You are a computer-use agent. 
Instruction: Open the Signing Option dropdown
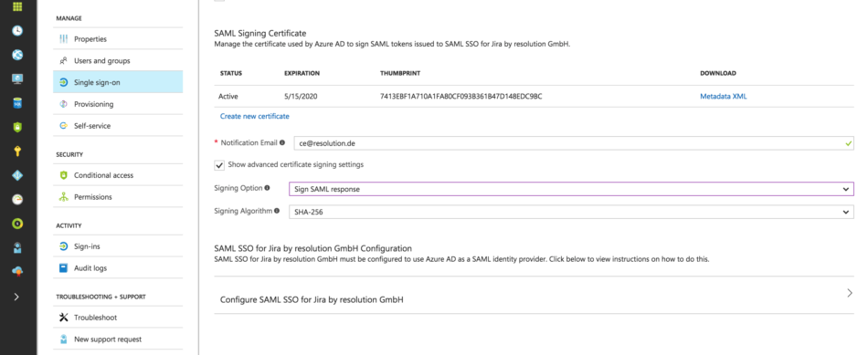(571, 189)
